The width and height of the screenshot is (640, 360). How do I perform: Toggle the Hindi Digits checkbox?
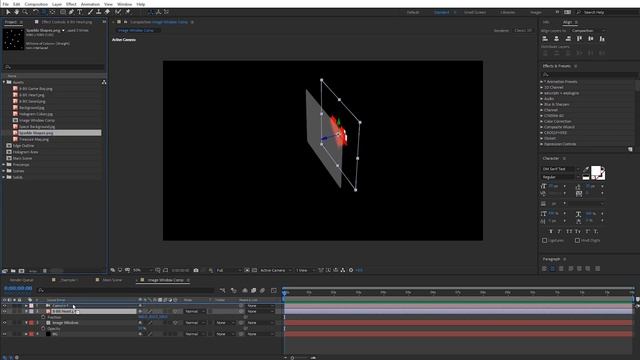click(x=577, y=240)
